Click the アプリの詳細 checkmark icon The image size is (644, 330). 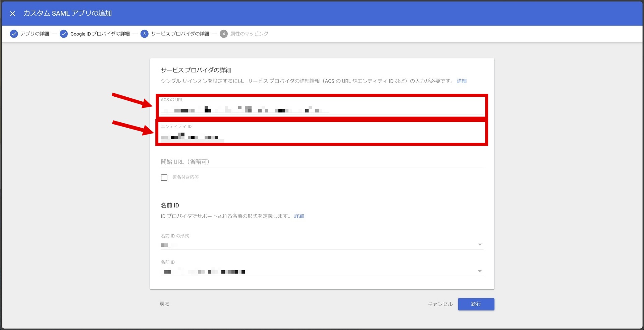(x=14, y=34)
